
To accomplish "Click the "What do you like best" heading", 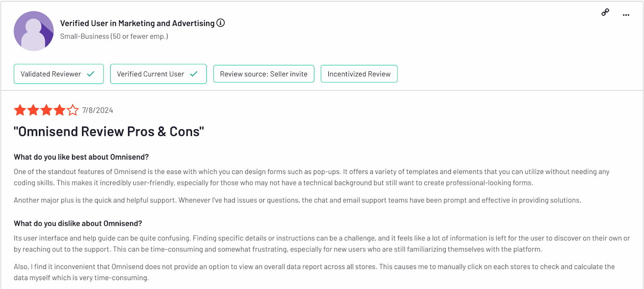I will pyautogui.click(x=81, y=157).
